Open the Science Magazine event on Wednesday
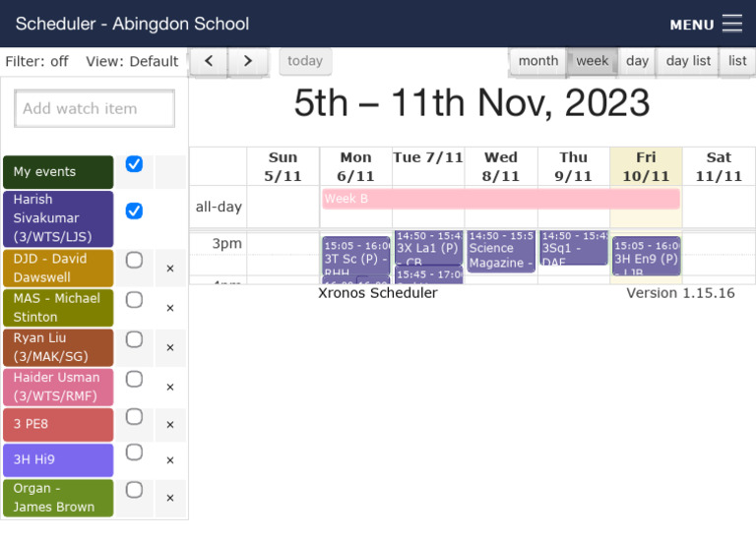The width and height of the screenshot is (756, 541). 501,251
